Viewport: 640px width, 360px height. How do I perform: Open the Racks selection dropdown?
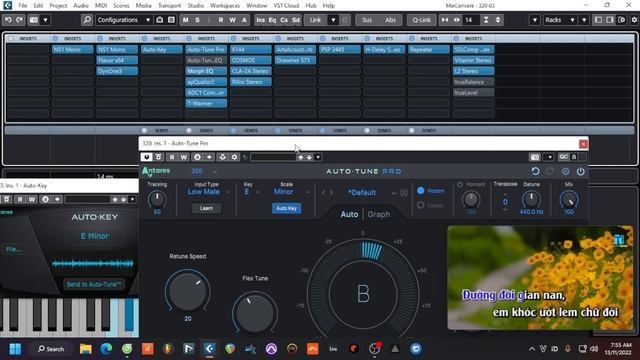coord(560,20)
